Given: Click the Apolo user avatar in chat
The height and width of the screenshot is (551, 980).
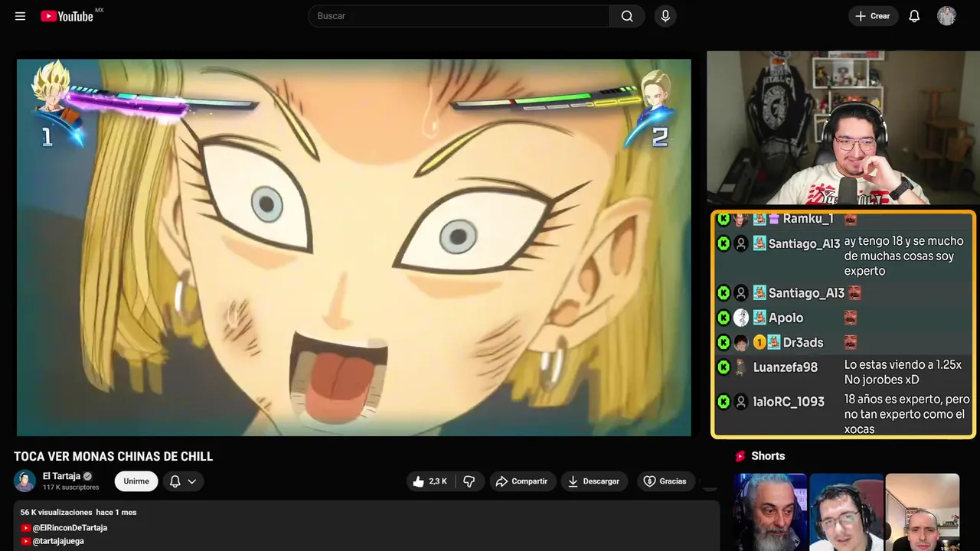Looking at the screenshot, I should tap(740, 318).
